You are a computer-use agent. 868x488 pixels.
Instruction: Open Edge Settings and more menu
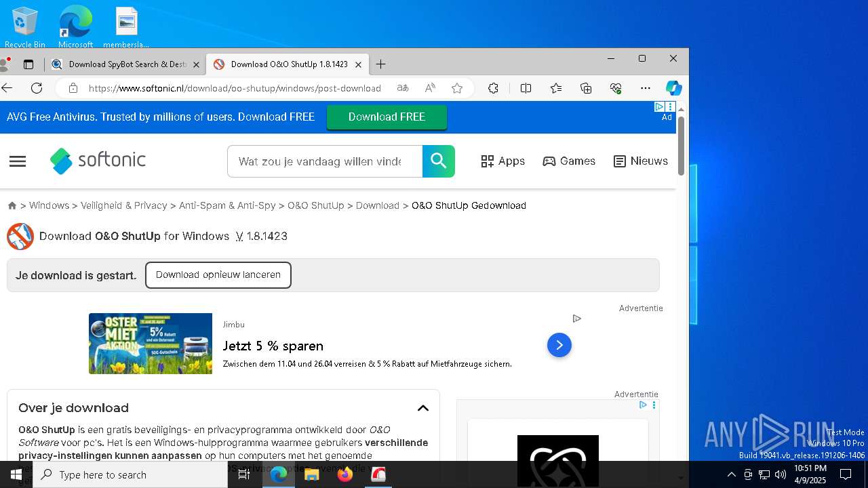646,88
